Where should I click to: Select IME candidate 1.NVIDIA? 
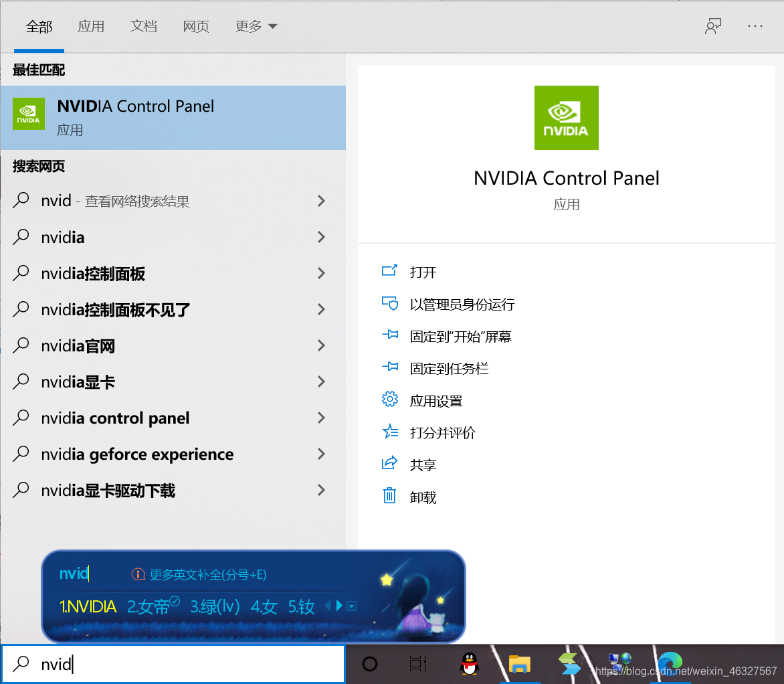[88, 606]
